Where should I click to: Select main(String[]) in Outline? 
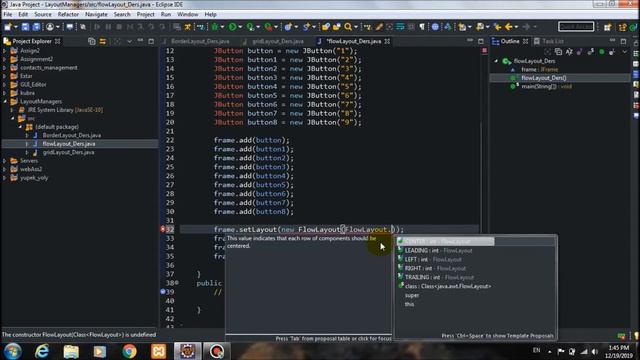546,87
